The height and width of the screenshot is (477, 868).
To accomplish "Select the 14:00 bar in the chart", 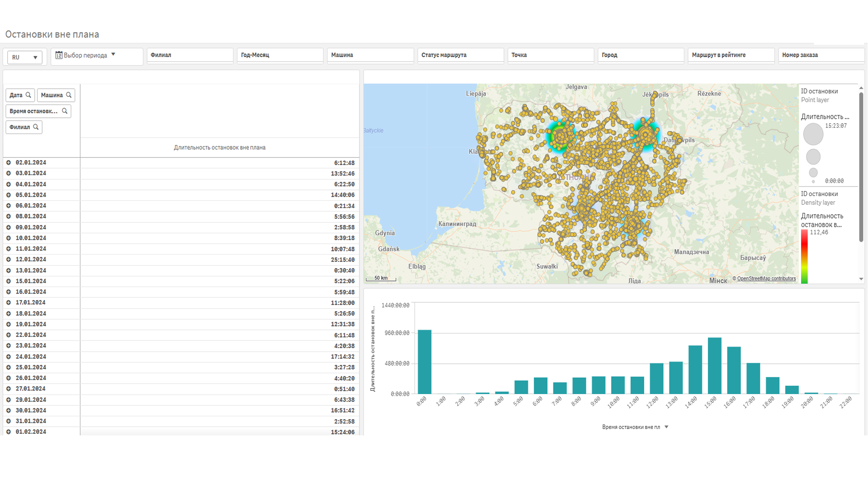I will click(695, 369).
